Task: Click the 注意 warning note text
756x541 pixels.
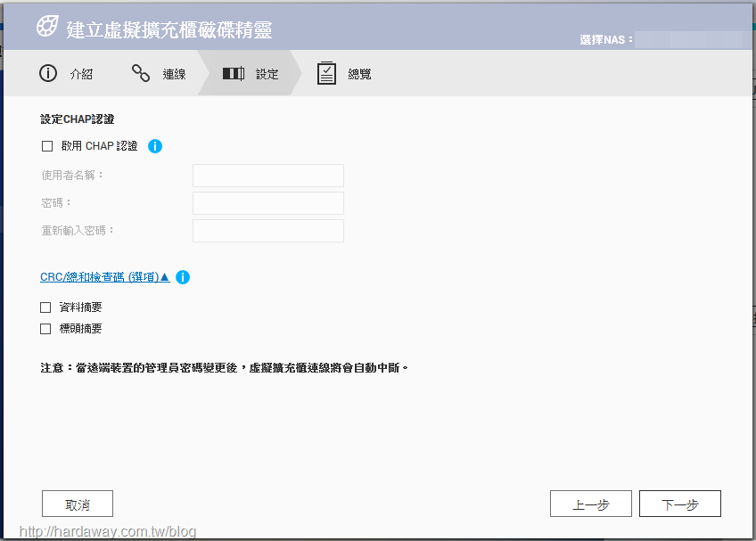Action: click(x=225, y=368)
